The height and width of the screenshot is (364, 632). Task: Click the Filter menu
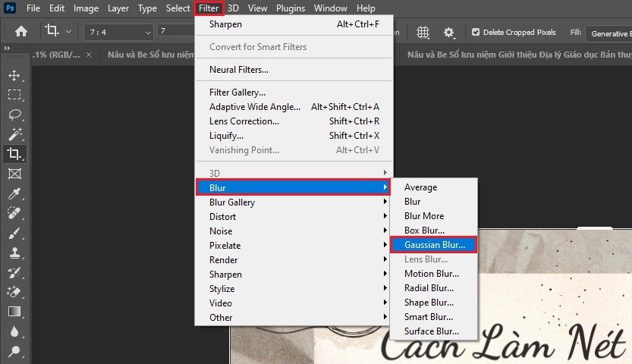(209, 8)
